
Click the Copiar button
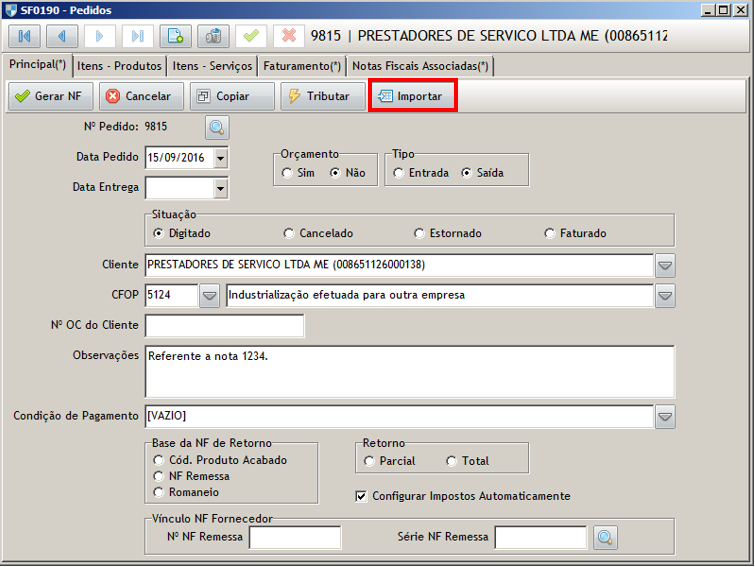coord(232,97)
